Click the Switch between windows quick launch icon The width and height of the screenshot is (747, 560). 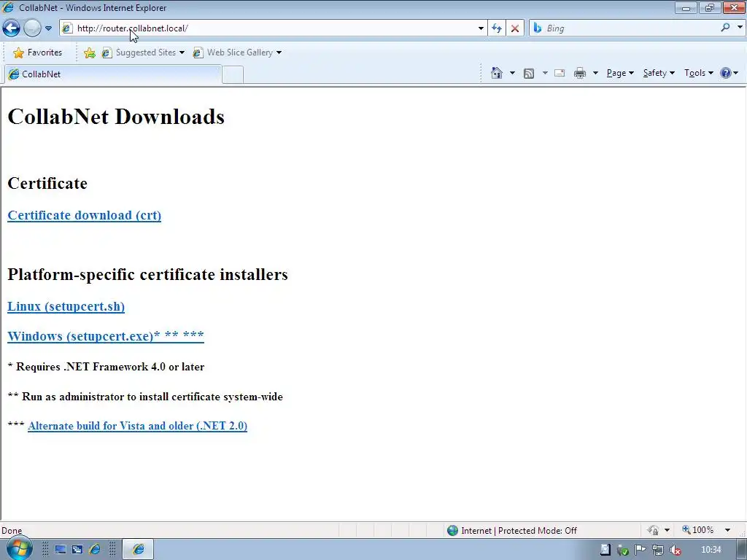(77, 550)
